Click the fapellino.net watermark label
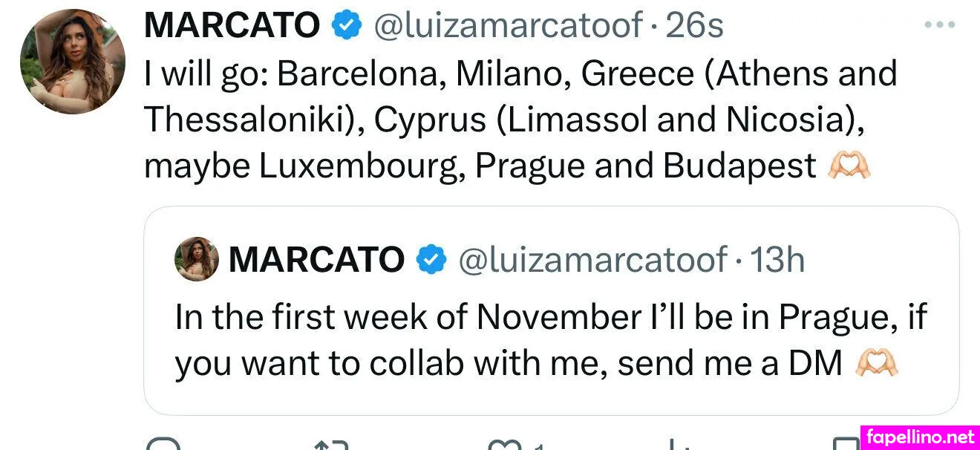This screenshot has width=980, height=450. pos(920,437)
